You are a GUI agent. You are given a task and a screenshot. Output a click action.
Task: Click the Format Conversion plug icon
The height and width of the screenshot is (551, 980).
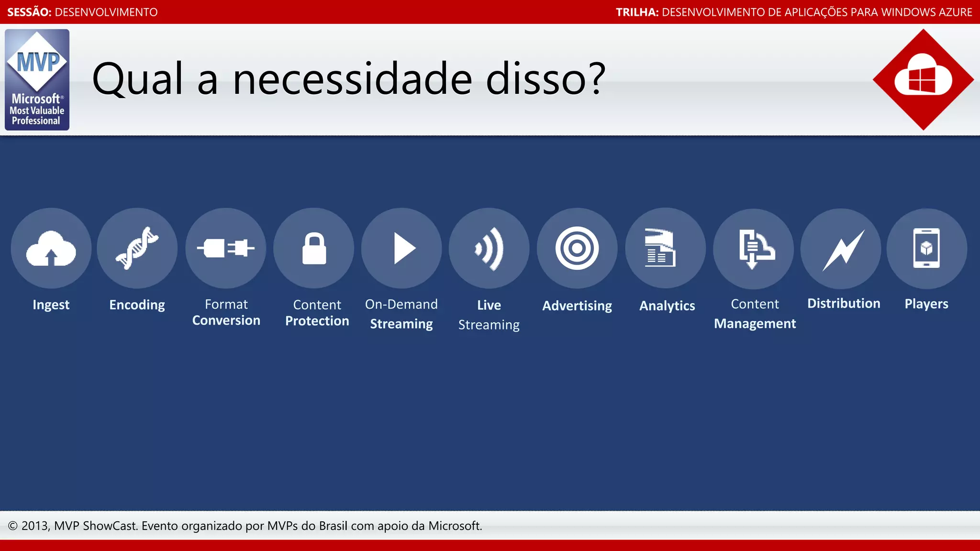pyautogui.click(x=226, y=248)
